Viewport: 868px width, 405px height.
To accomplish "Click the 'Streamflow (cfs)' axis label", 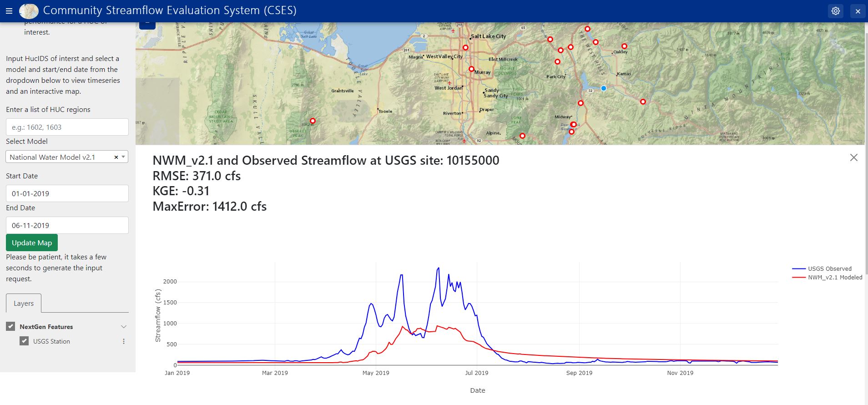I will tap(158, 316).
